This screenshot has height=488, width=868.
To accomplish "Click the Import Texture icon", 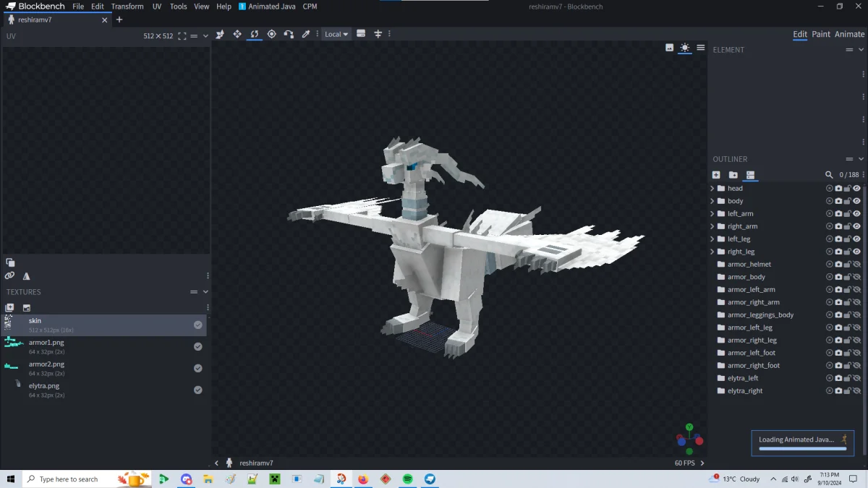I will coord(9,307).
